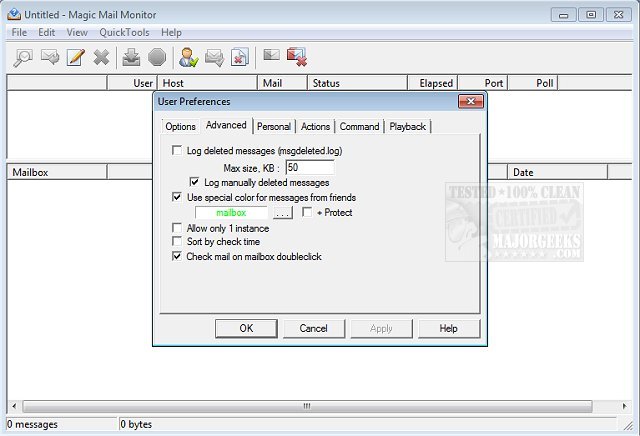This screenshot has width=640, height=436.
Task: Click the Poll column header
Action: [533, 83]
